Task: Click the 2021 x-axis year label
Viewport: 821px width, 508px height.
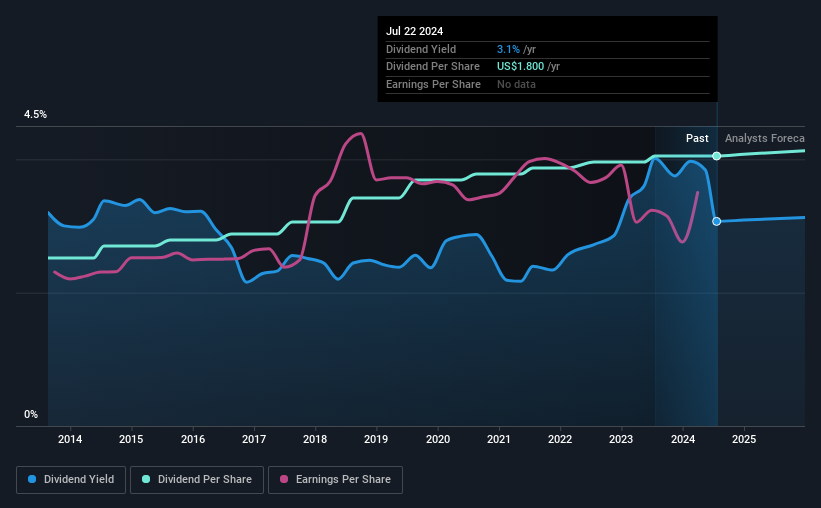Action: (x=498, y=439)
